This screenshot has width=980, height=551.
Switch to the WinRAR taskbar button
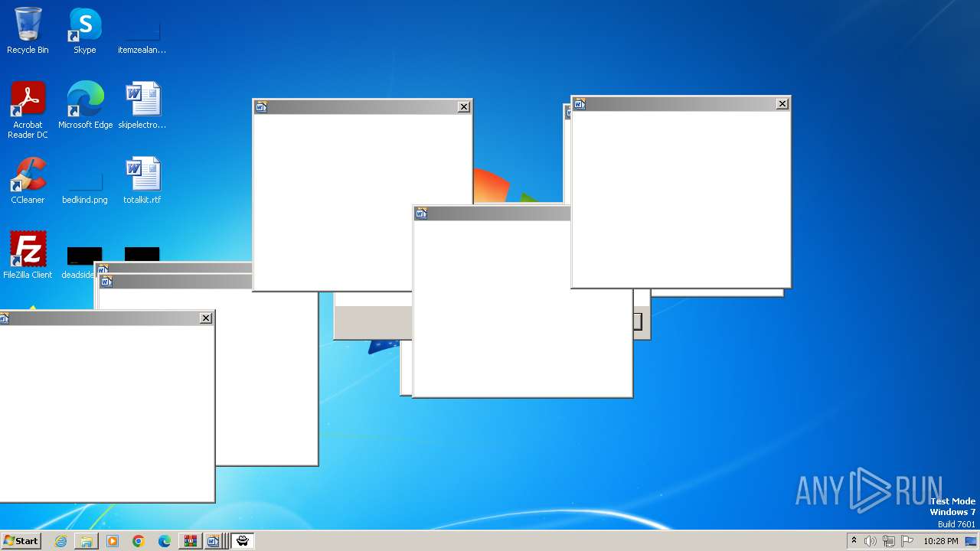[190, 541]
